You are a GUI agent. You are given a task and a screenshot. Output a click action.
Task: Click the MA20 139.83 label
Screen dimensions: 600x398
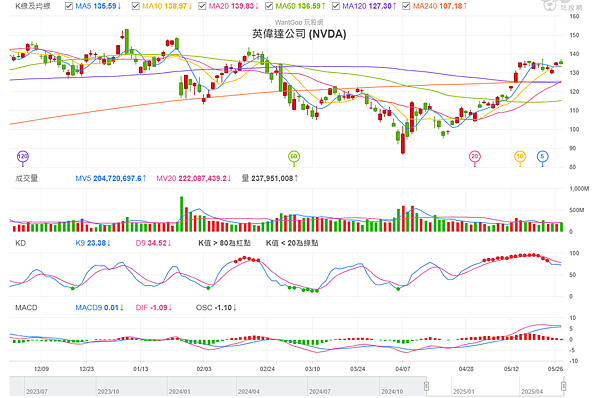[x=233, y=6]
